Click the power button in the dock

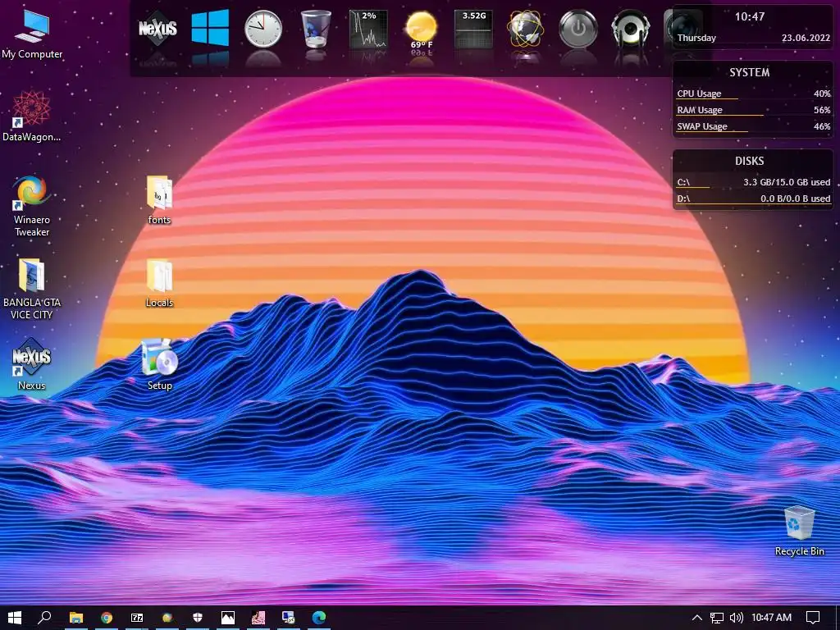click(x=578, y=30)
